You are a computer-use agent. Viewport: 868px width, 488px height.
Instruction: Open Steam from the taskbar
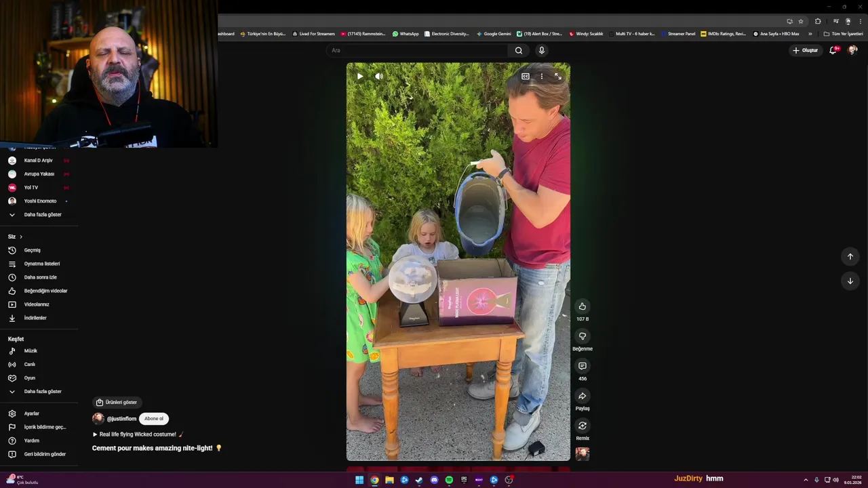[x=419, y=480]
